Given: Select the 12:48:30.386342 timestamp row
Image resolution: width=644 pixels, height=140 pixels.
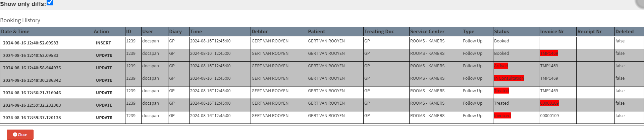Looking at the screenshot, I should tap(32, 80).
